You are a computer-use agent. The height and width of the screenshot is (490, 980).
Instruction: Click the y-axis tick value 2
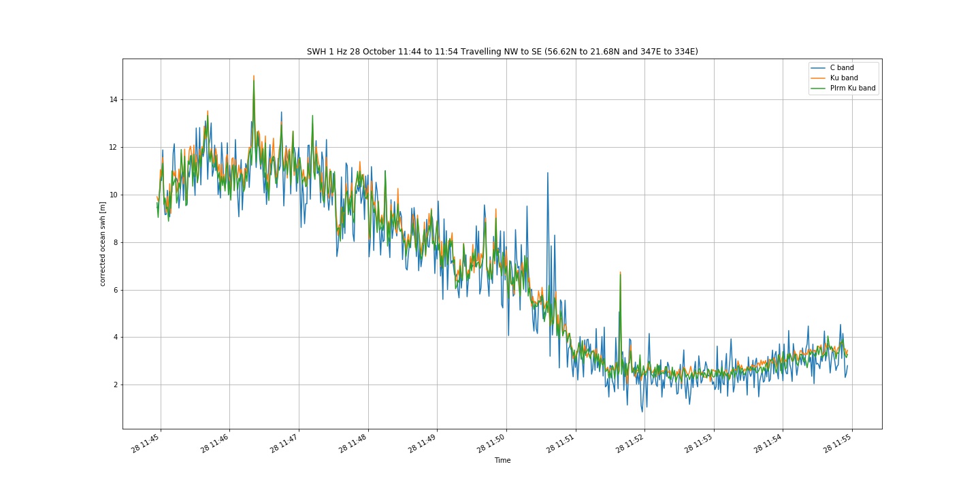click(x=115, y=385)
